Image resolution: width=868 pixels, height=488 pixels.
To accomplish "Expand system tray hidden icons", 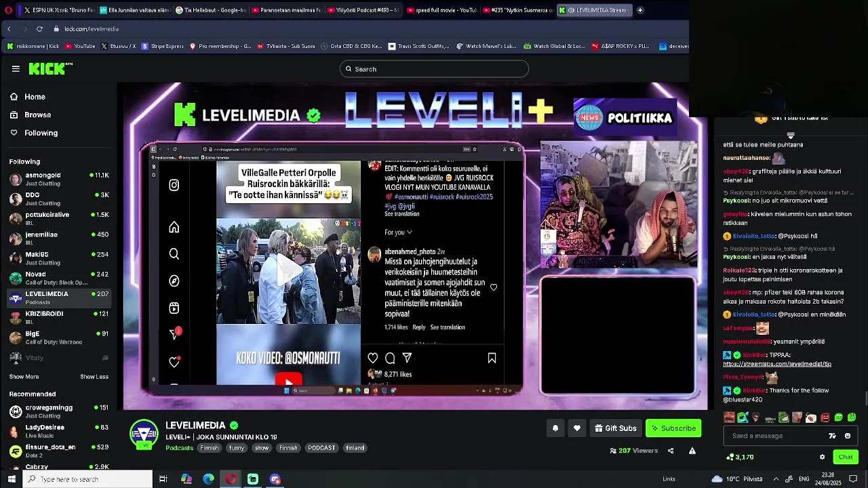I will pyautogui.click(x=776, y=479).
